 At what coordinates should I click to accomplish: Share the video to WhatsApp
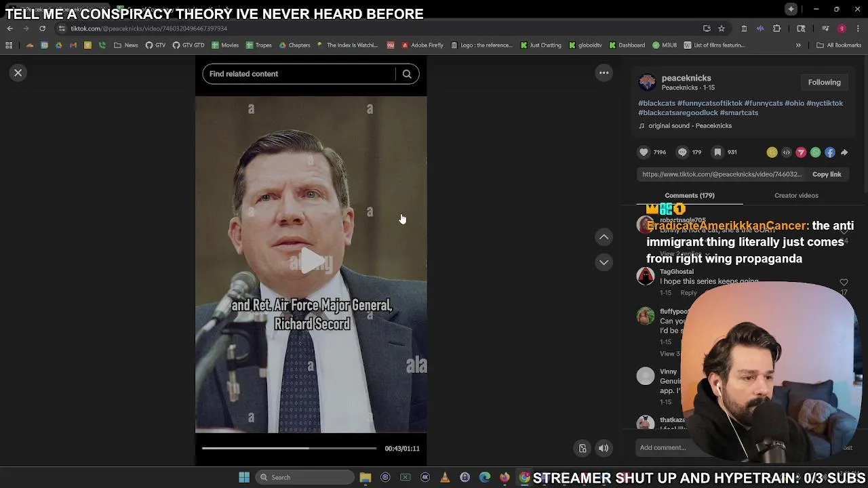[816, 152]
